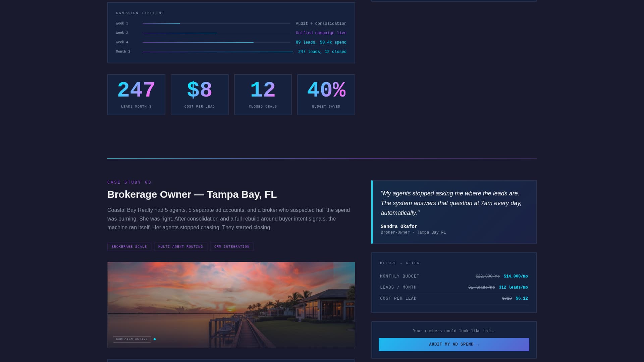
Task: Click 'Broker-Owner · Tampa Bay FL' subtitle
Action: [413, 233]
